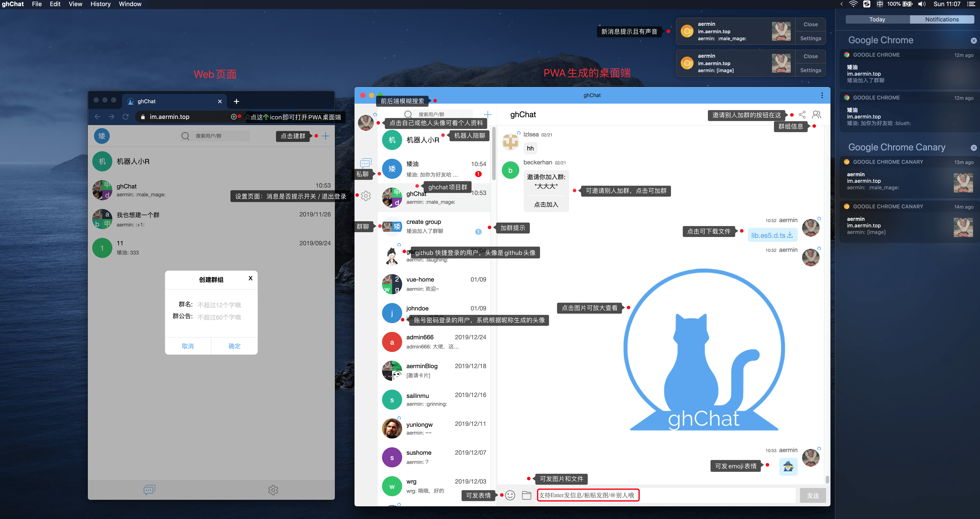Click 取消 in create group dialog
The image size is (980, 519).
(x=188, y=346)
